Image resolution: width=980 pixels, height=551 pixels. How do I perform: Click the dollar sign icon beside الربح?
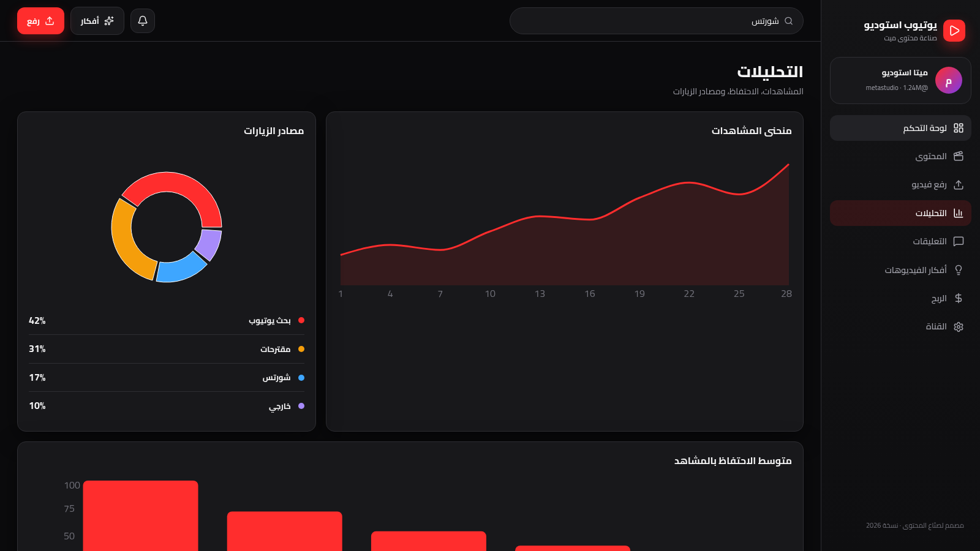click(959, 298)
